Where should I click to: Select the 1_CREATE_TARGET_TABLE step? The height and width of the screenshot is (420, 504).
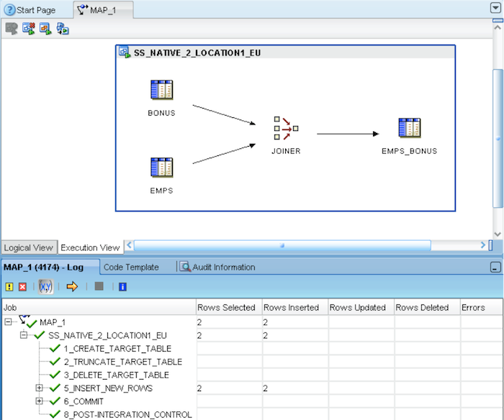point(117,349)
